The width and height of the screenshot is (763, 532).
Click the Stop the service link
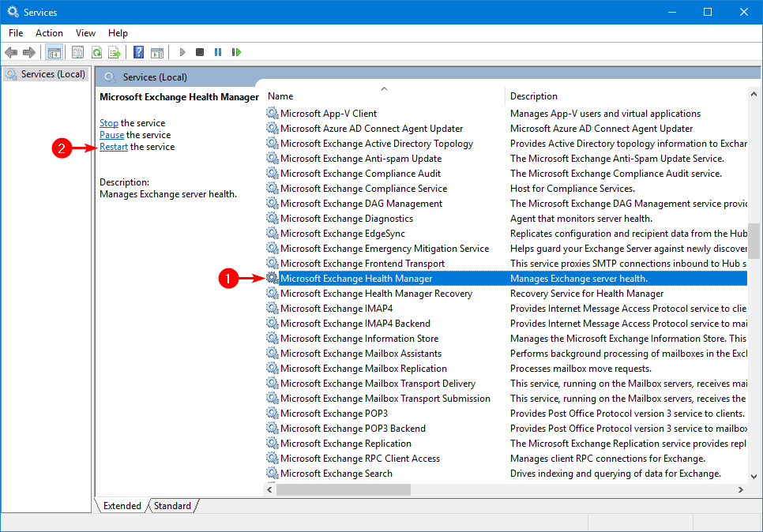(109, 123)
